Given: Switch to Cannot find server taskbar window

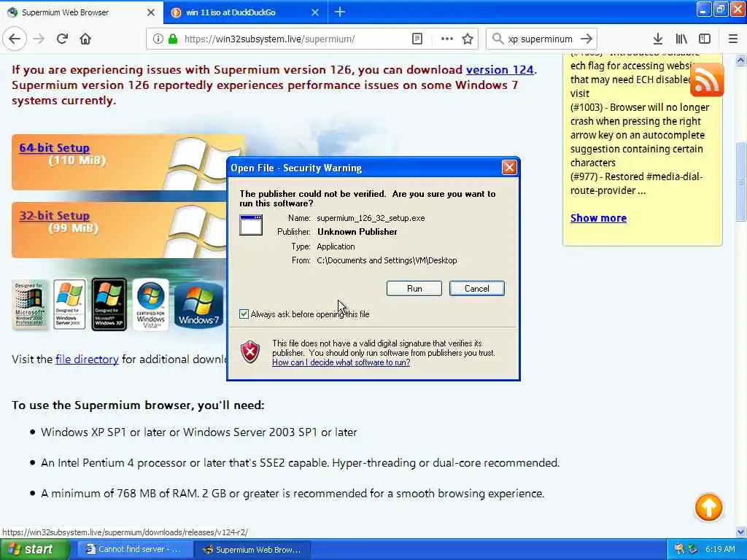Looking at the screenshot, I should pyautogui.click(x=134, y=549).
